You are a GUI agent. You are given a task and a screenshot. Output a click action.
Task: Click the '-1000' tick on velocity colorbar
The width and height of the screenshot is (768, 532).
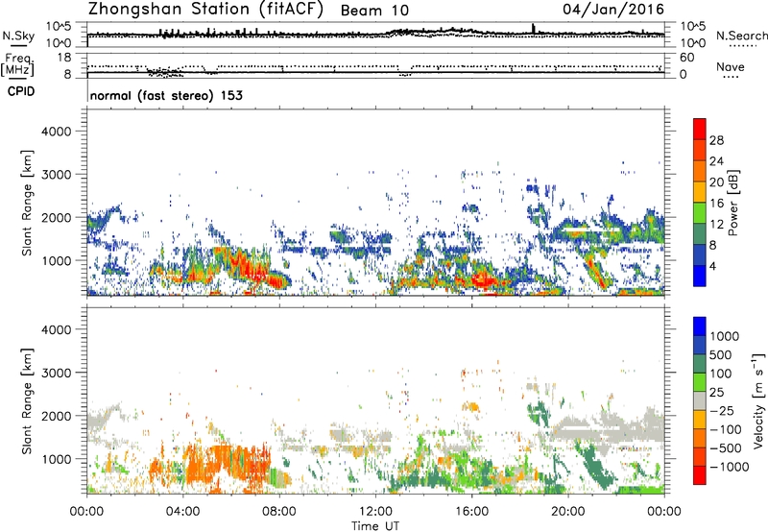click(x=729, y=467)
